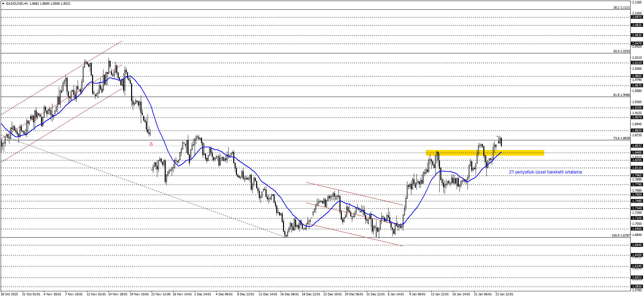Click the 1.8400 price tag on the axis

(637, 153)
